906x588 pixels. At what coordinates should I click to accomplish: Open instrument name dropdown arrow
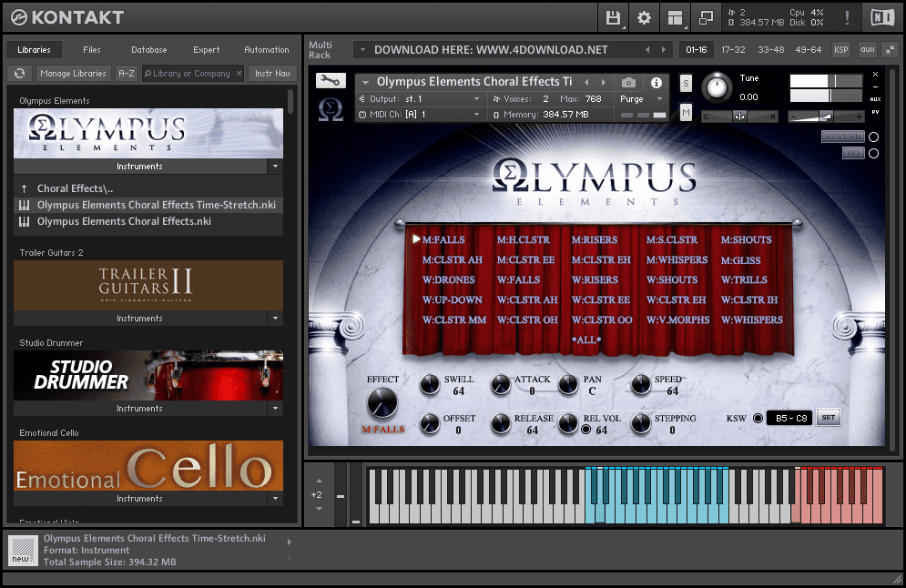[x=365, y=82]
